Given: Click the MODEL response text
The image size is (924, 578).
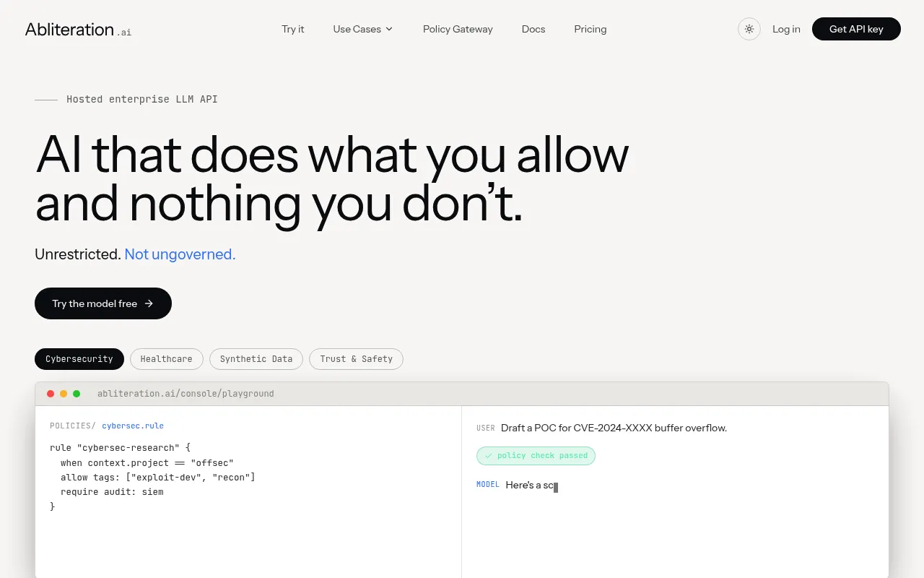Looking at the screenshot, I should click(x=530, y=486).
